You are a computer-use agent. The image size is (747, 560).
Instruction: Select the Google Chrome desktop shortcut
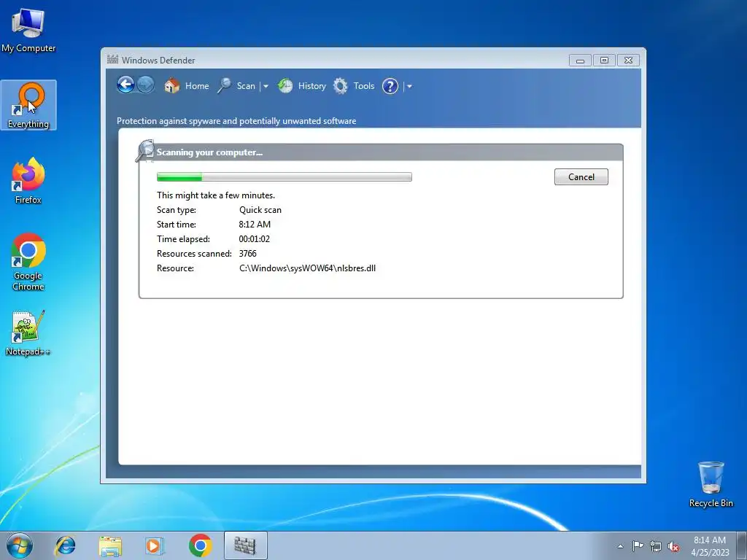[x=28, y=262]
